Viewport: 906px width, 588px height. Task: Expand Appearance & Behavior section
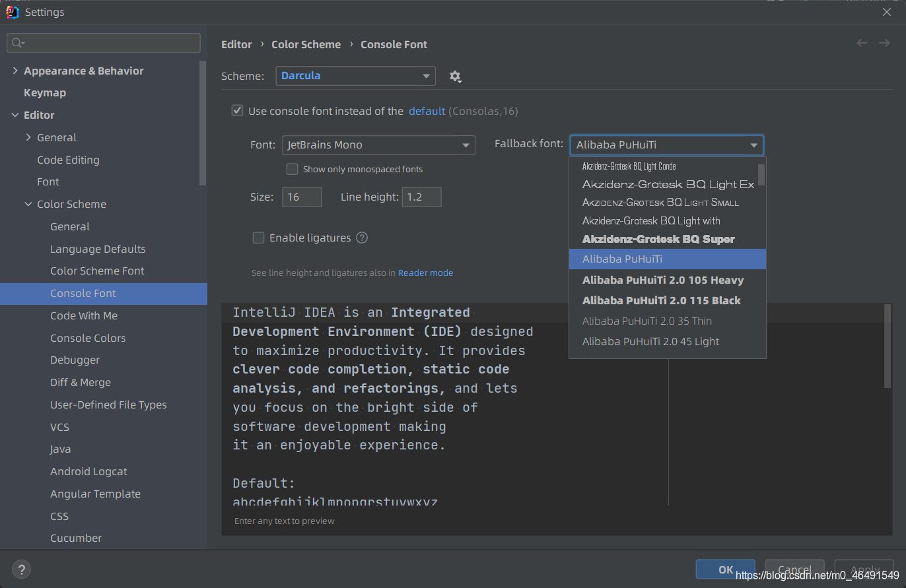pos(15,71)
